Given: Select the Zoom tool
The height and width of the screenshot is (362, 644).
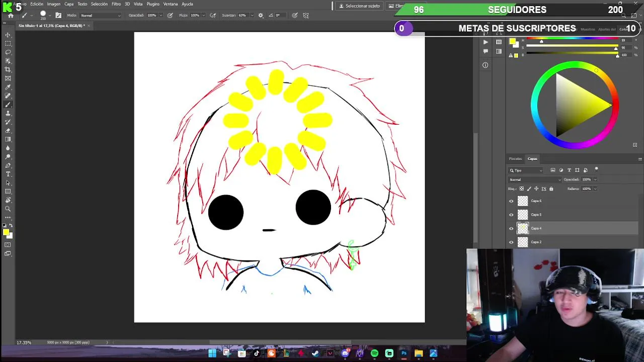Looking at the screenshot, I should (x=8, y=209).
